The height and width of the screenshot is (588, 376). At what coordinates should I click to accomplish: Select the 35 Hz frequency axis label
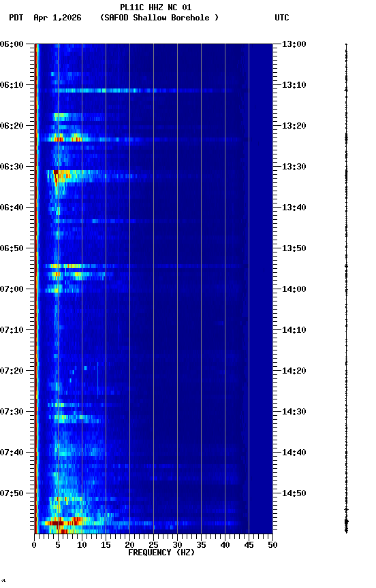click(x=201, y=545)
